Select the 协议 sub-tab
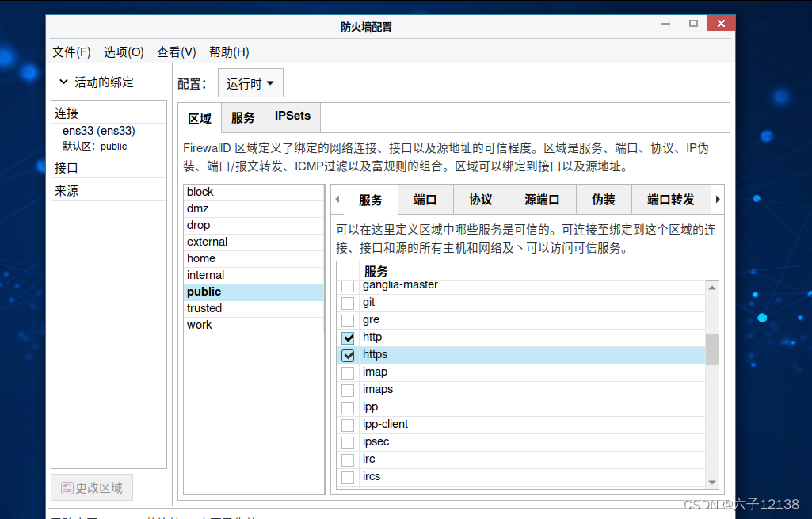 click(481, 200)
